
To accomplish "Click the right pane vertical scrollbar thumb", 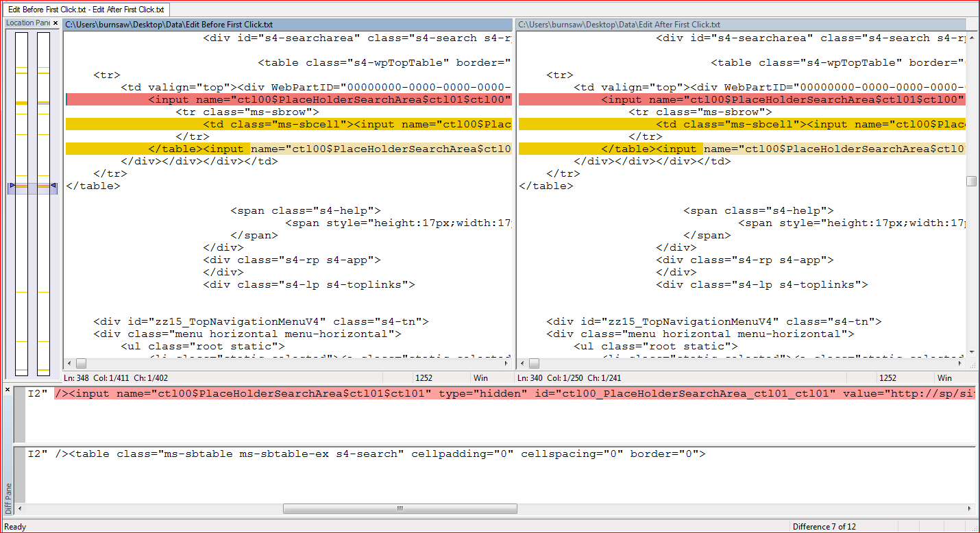I will coord(971,181).
